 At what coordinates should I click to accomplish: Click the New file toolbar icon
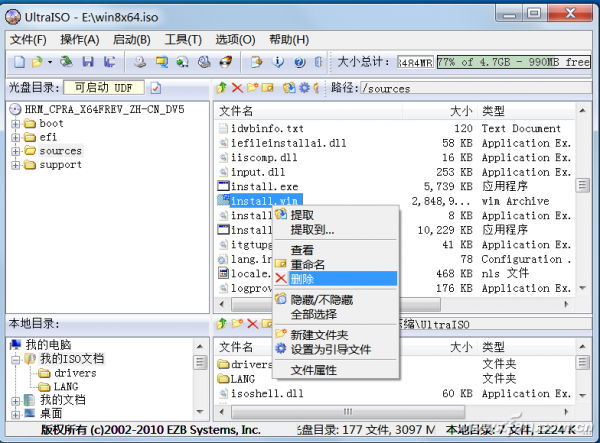coord(20,62)
